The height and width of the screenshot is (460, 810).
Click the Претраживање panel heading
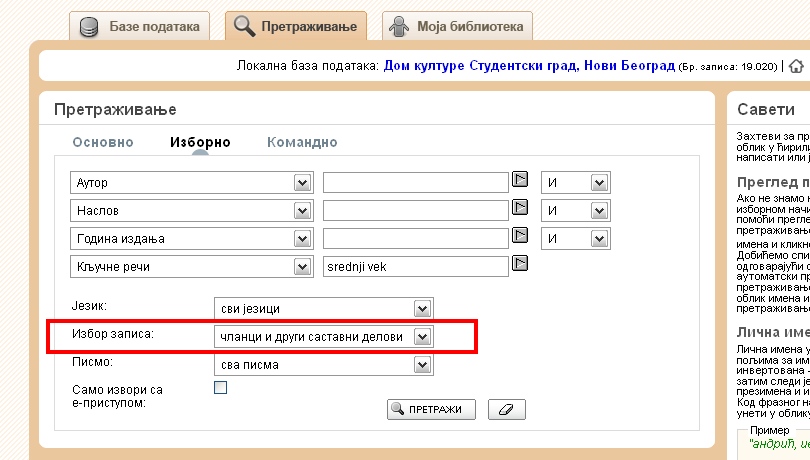tap(115, 110)
